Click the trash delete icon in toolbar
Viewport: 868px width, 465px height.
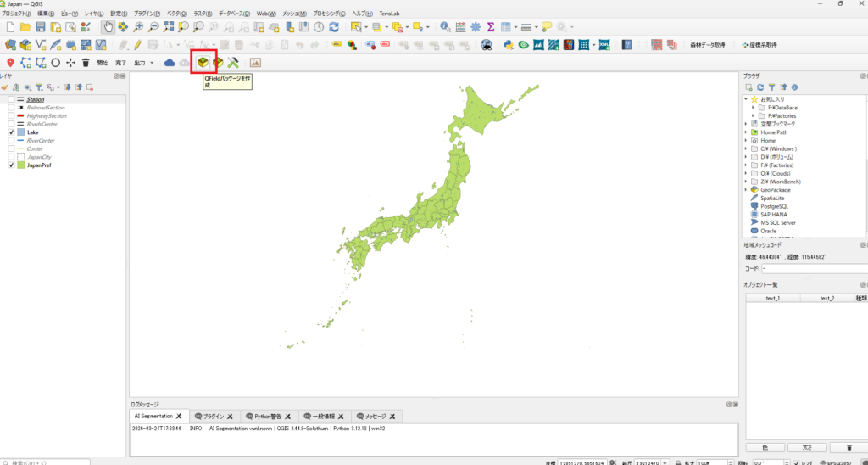coord(86,62)
